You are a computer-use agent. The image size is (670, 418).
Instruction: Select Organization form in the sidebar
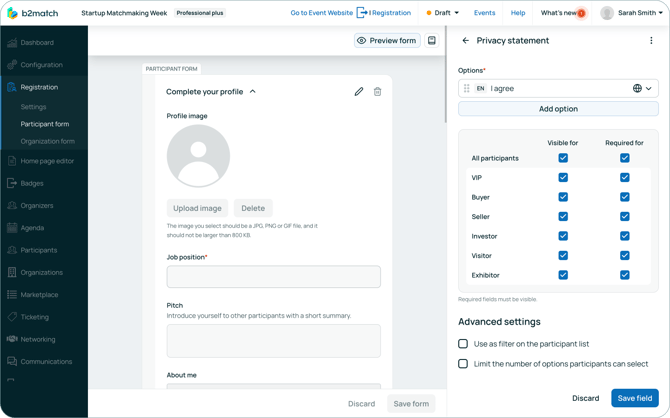[x=47, y=141]
